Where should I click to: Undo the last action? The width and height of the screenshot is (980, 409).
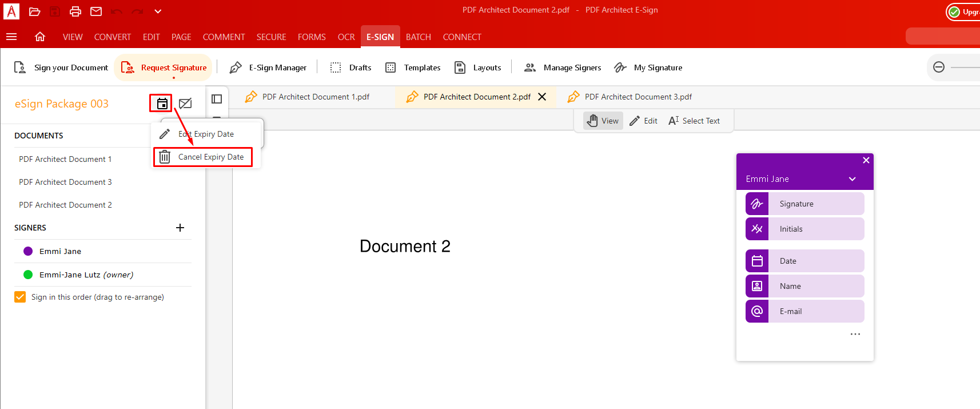click(x=117, y=11)
